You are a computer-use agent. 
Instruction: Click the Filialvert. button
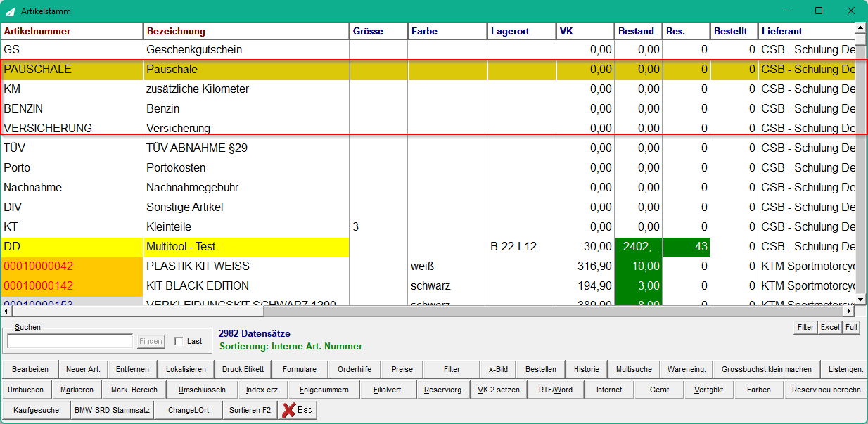click(388, 390)
